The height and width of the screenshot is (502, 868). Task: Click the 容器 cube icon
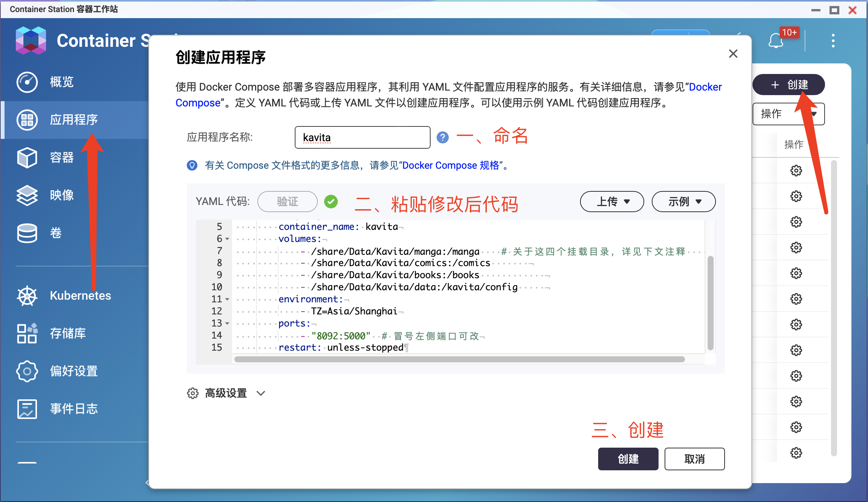(27, 157)
